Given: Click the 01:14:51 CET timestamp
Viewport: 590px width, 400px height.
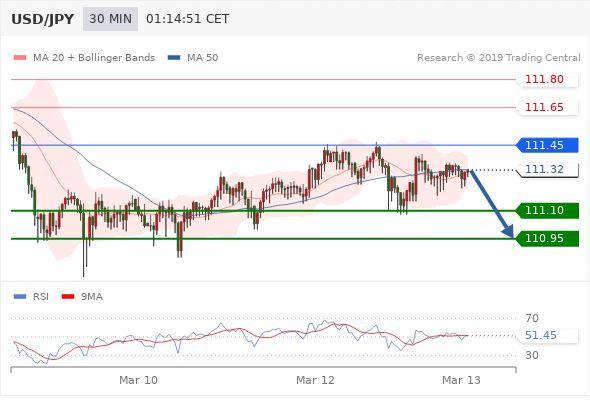Looking at the screenshot, I should coord(187,19).
